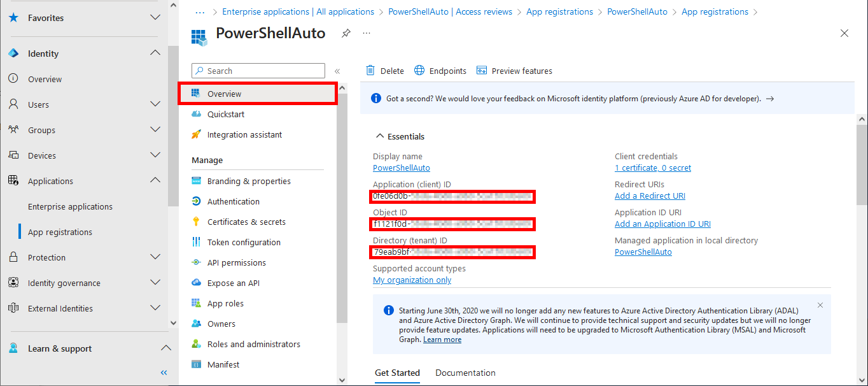Open Endpoints from the command bar
The image size is (868, 386).
440,70
